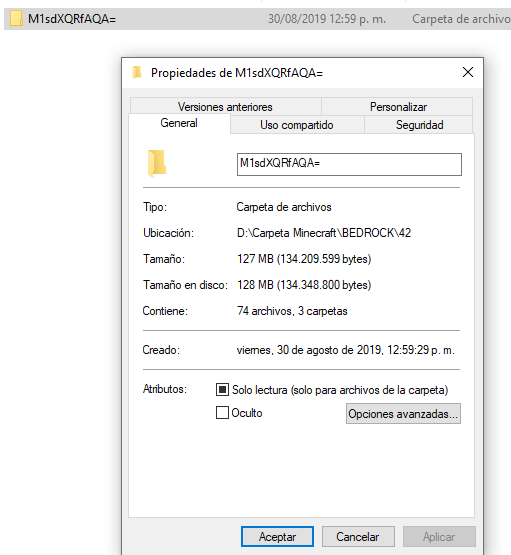Screen dimensions: 511x555
Task: Close the Propiedades dialog with the X
Action: click(x=468, y=72)
